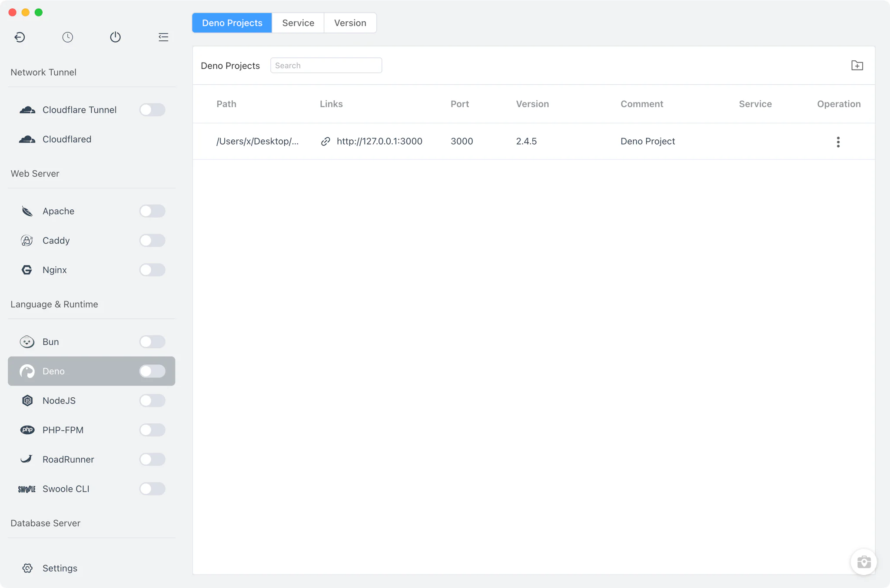Click the Version column header
Screen dimensions: 890x588
pyautogui.click(x=532, y=104)
